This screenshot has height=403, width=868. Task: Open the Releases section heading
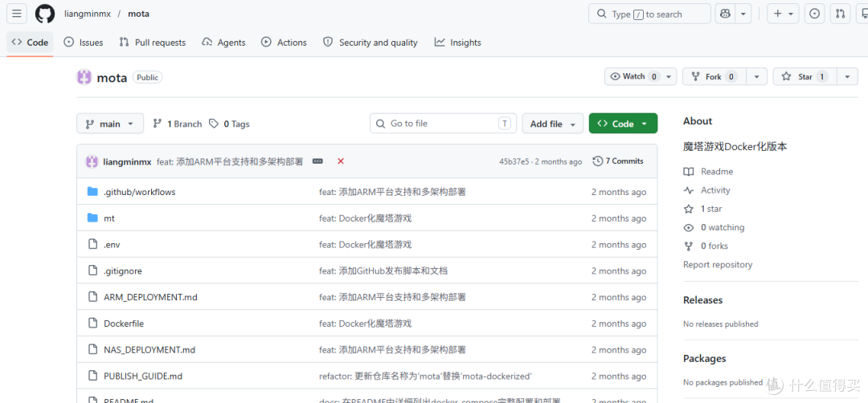pos(703,300)
